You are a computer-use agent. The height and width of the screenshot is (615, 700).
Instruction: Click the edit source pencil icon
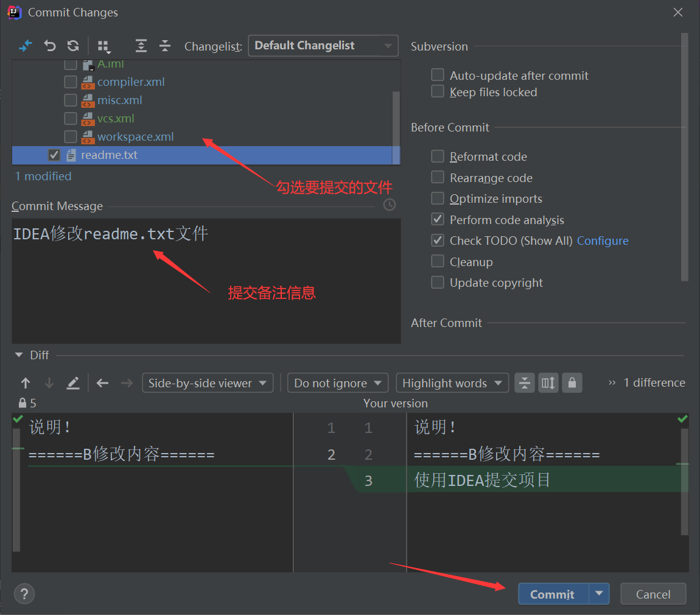[73, 383]
